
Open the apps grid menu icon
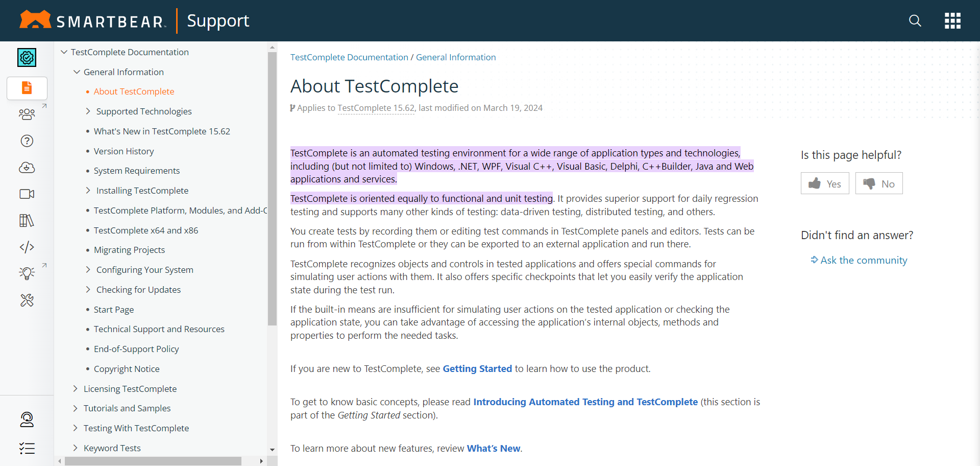pos(952,20)
